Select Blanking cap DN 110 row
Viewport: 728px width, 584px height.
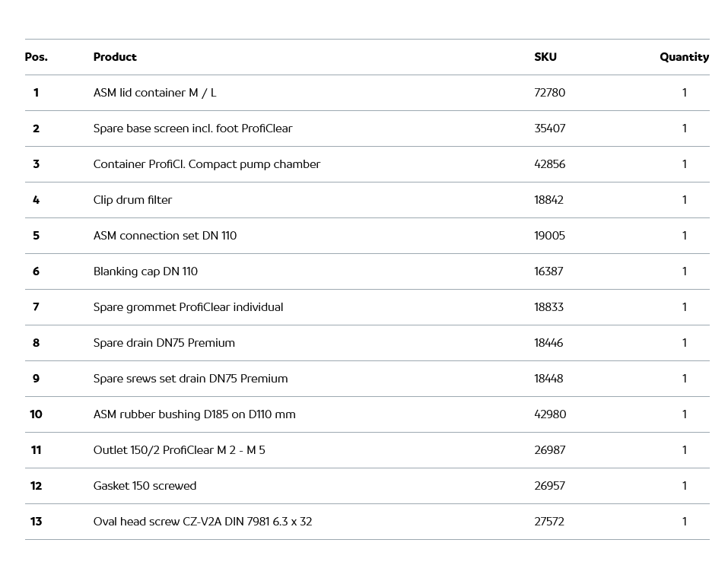coord(145,271)
